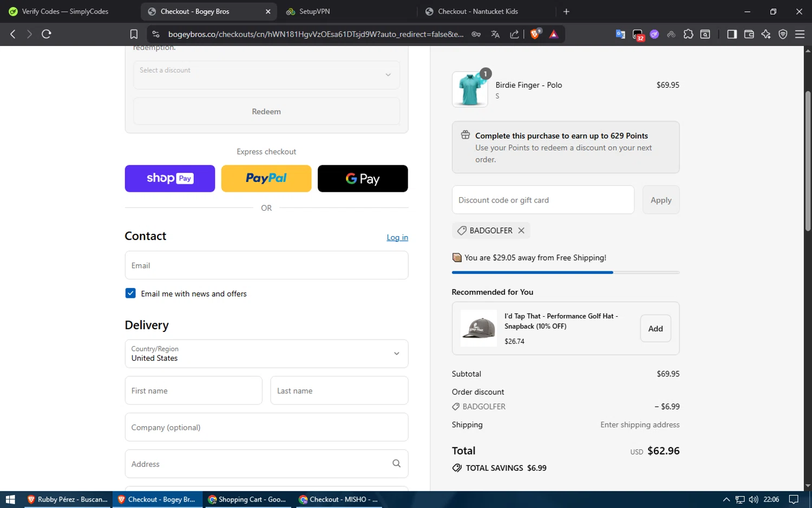Pay with Google Pay
The width and height of the screenshot is (812, 508).
(x=363, y=179)
